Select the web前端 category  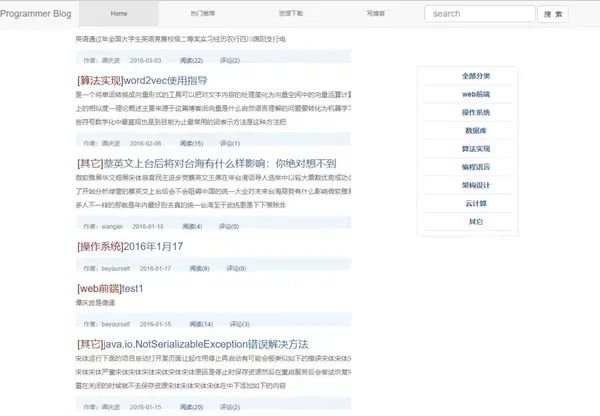point(476,94)
